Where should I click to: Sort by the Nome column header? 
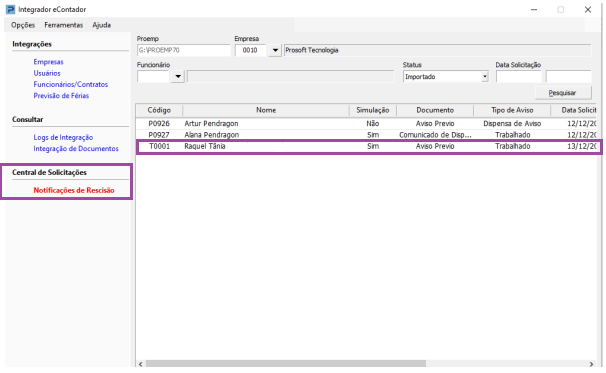point(266,110)
